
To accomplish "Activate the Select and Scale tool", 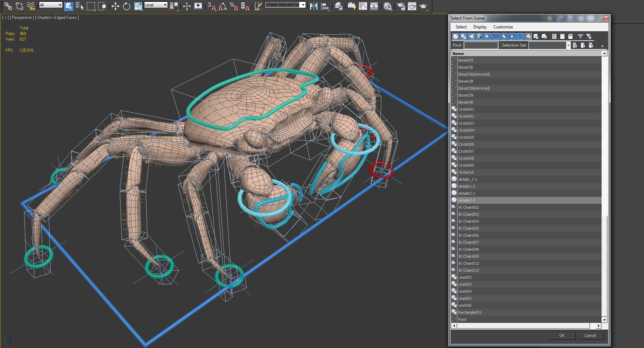I will pyautogui.click(x=138, y=6).
